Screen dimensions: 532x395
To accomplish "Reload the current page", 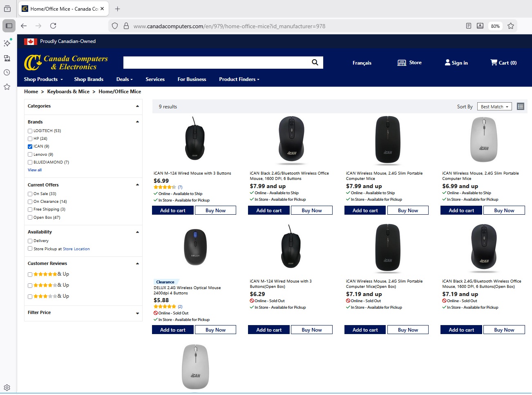I will pos(53,26).
